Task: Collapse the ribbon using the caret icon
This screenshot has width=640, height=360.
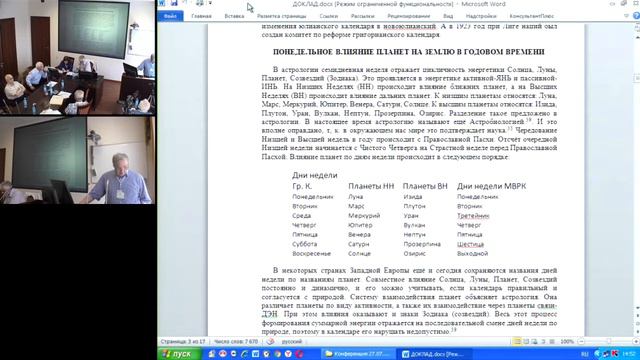Action: coord(627,16)
